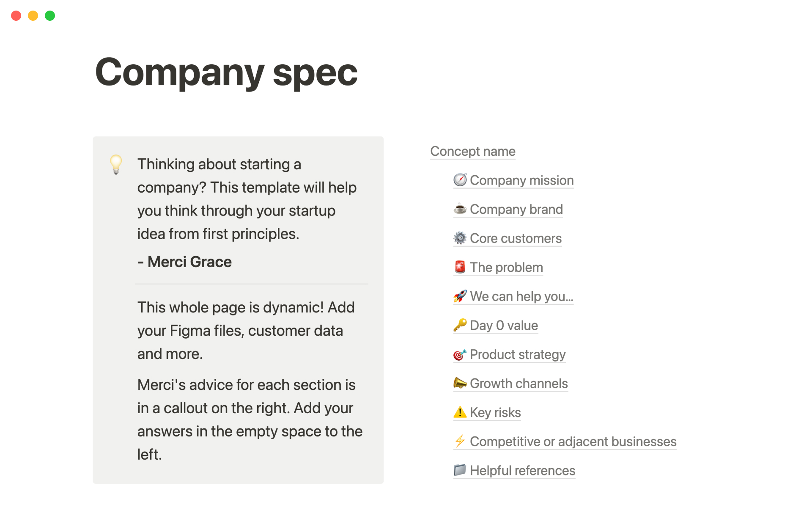Click the rocket icon beside We can help you
Viewport: 812px width, 508px height.
tap(460, 296)
